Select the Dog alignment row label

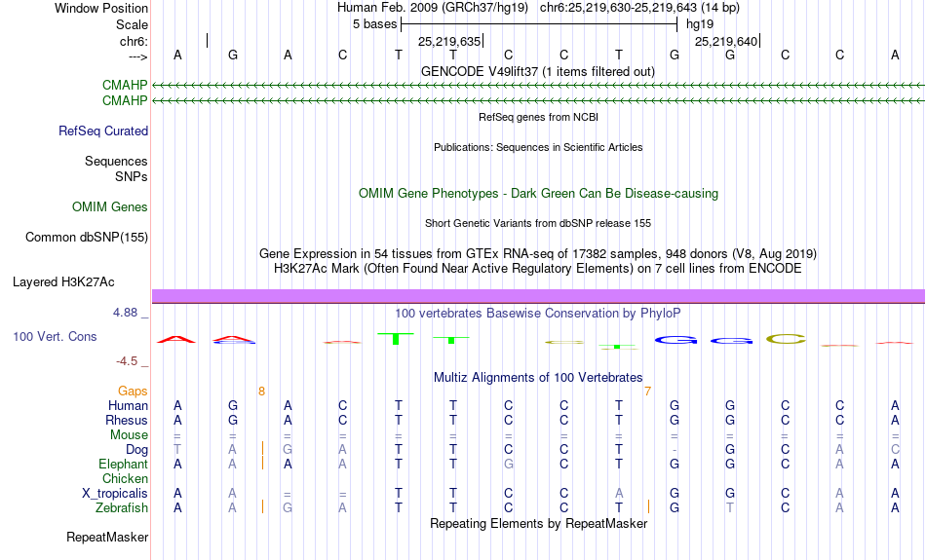pos(136,450)
